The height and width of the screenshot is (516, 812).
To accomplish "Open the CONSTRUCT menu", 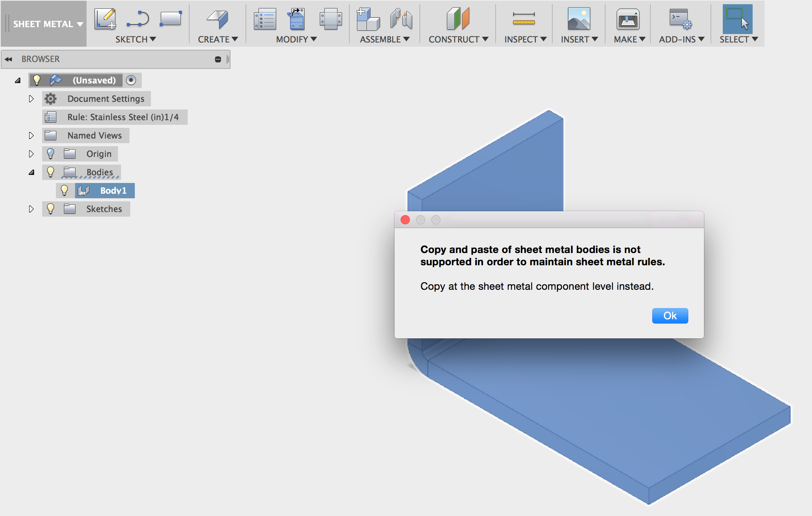I will pyautogui.click(x=458, y=39).
